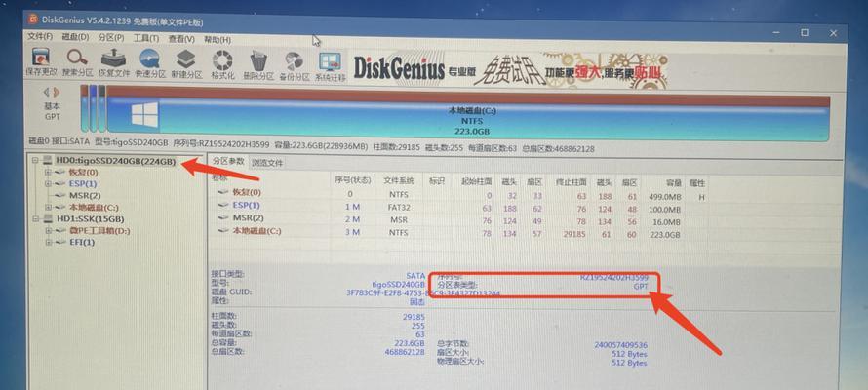Click the 终止柱面 column header

[x=572, y=182]
